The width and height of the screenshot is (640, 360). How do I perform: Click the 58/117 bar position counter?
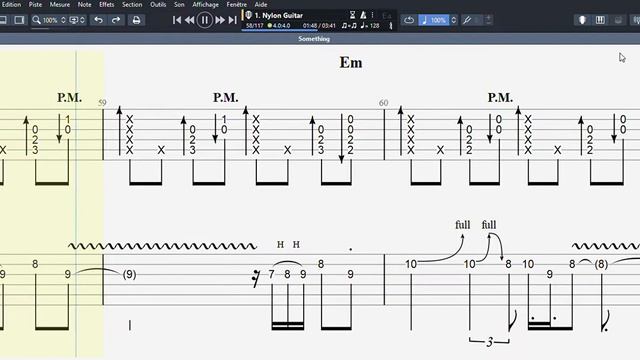pyautogui.click(x=255, y=26)
